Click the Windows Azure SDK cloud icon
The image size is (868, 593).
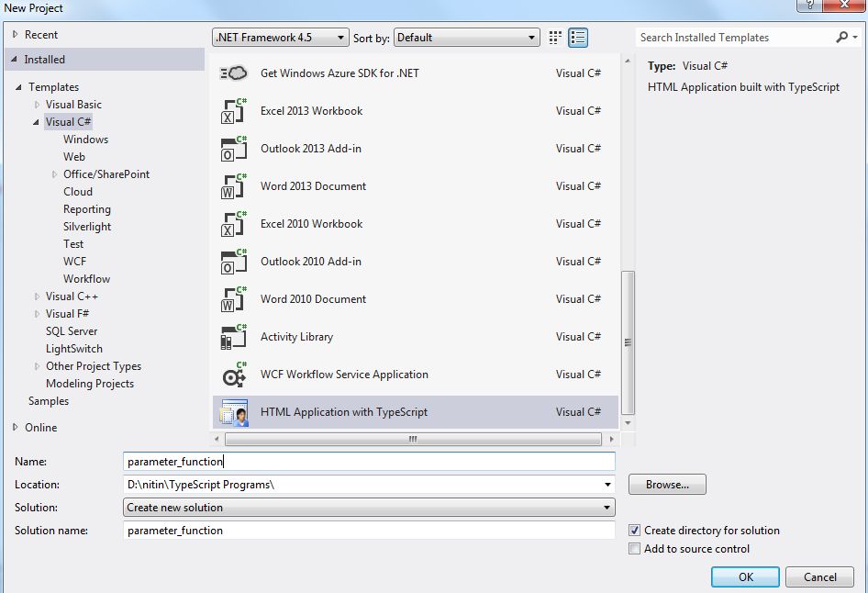[233, 73]
